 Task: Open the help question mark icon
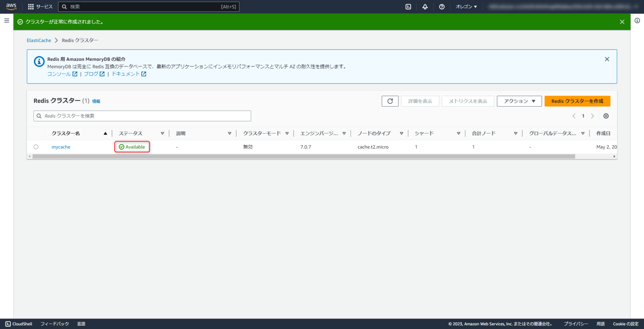(x=441, y=6)
